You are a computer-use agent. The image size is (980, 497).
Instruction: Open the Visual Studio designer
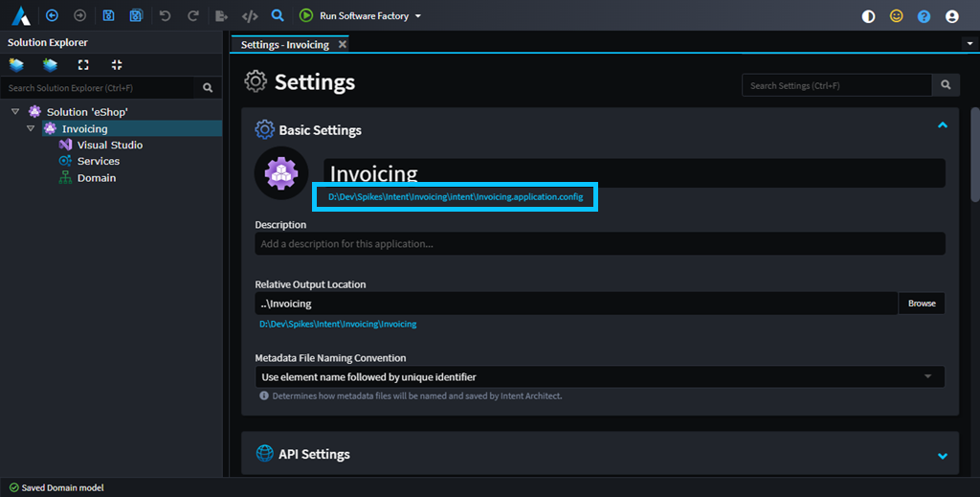(109, 145)
